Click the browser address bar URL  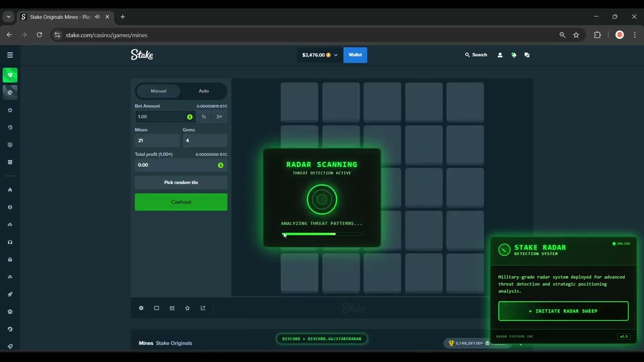point(107,35)
